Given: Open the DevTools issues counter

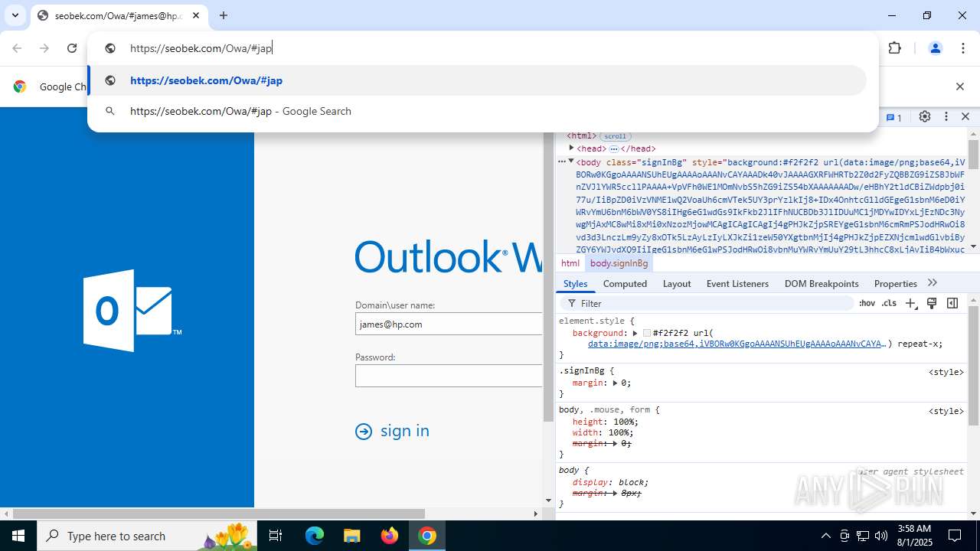Looking at the screenshot, I should point(894,117).
